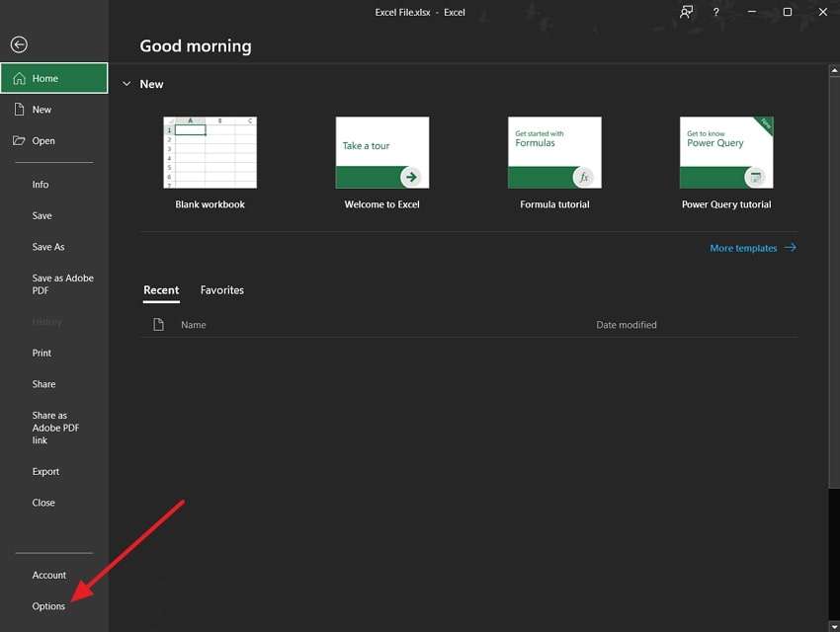Open the Info page
This screenshot has height=632, width=840.
pyautogui.click(x=41, y=185)
